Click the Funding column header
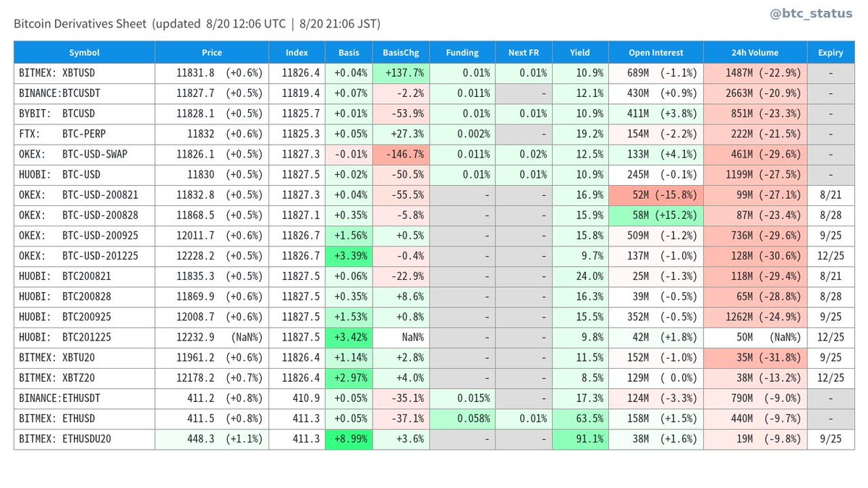The image size is (868, 488). click(462, 53)
